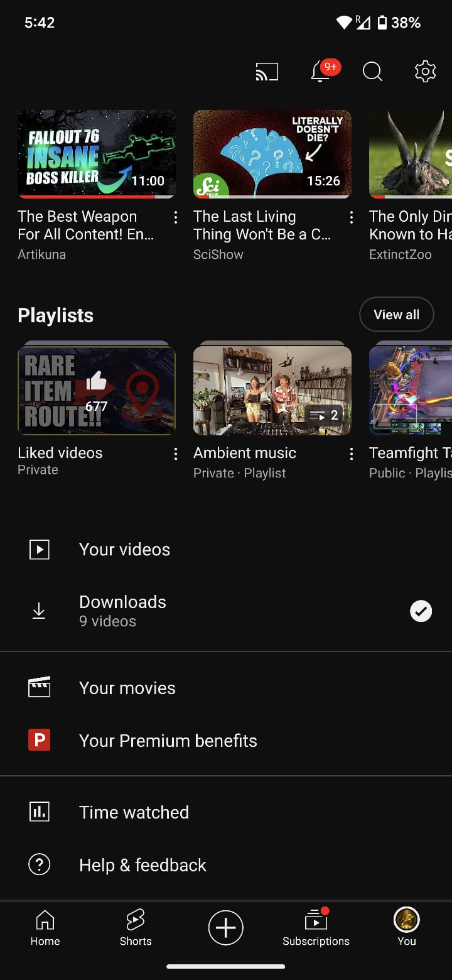Image resolution: width=452 pixels, height=980 pixels.
Task: Open the Ambient music playlist thumbnail
Action: click(272, 389)
